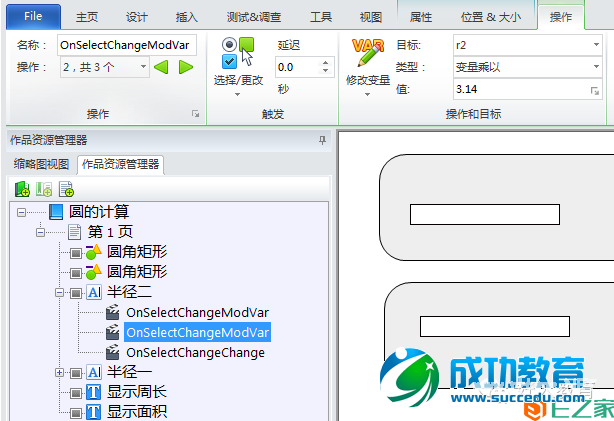Click the 半径二 entry field icon
The width and height of the screenshot is (614, 421).
click(x=94, y=292)
